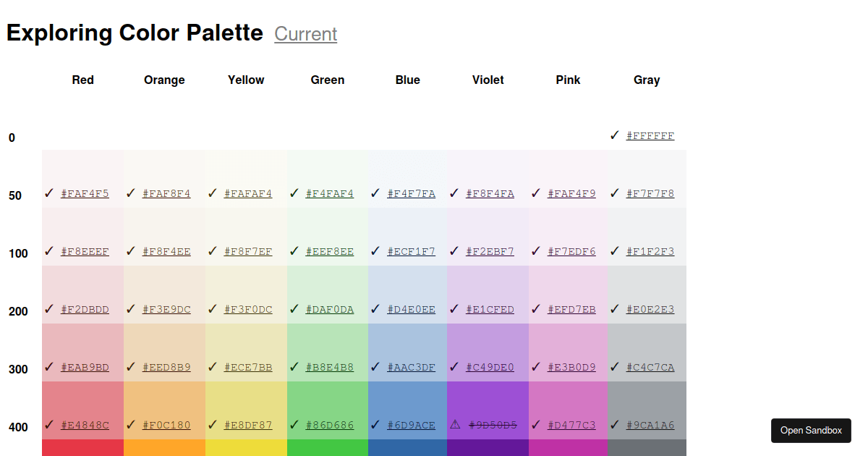Image resolution: width=868 pixels, height=456 pixels.
Task: Open the #FFFFFF hex link
Action: pos(650,135)
